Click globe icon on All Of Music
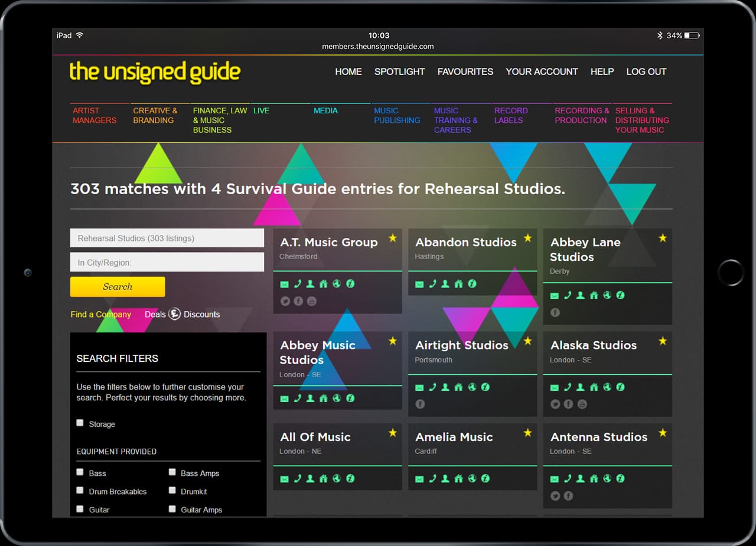This screenshot has width=756, height=546. 337,479
